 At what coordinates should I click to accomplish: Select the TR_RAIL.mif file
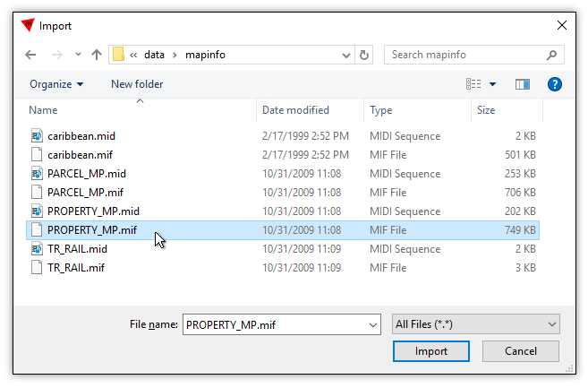pyautogui.click(x=76, y=267)
